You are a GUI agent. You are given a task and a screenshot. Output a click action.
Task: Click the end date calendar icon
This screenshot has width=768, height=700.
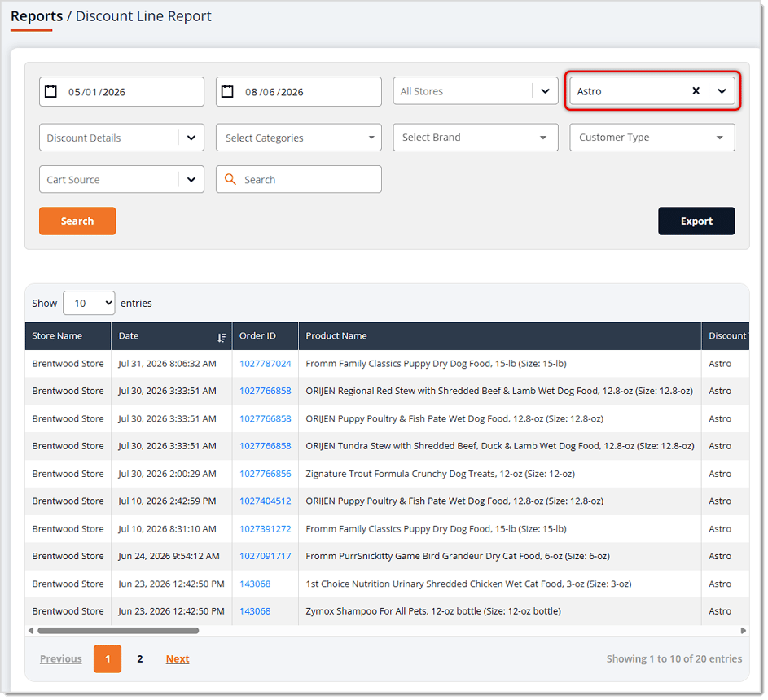227,91
